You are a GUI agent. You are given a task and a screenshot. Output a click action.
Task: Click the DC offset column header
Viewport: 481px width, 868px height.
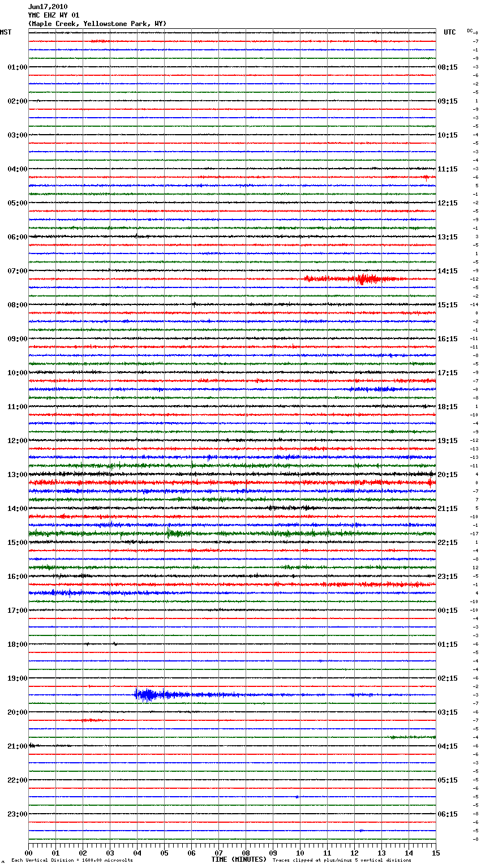(470, 31)
